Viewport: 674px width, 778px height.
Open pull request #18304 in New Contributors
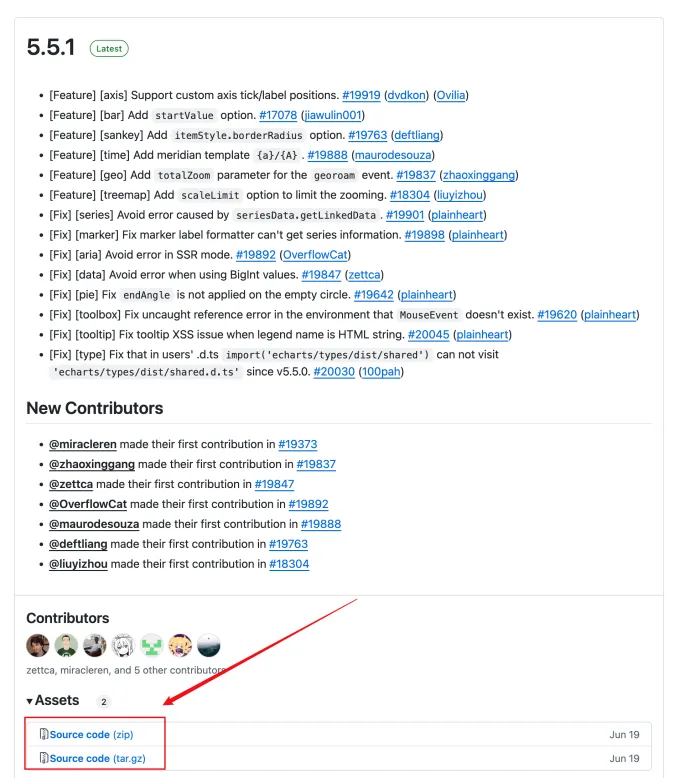coord(289,564)
